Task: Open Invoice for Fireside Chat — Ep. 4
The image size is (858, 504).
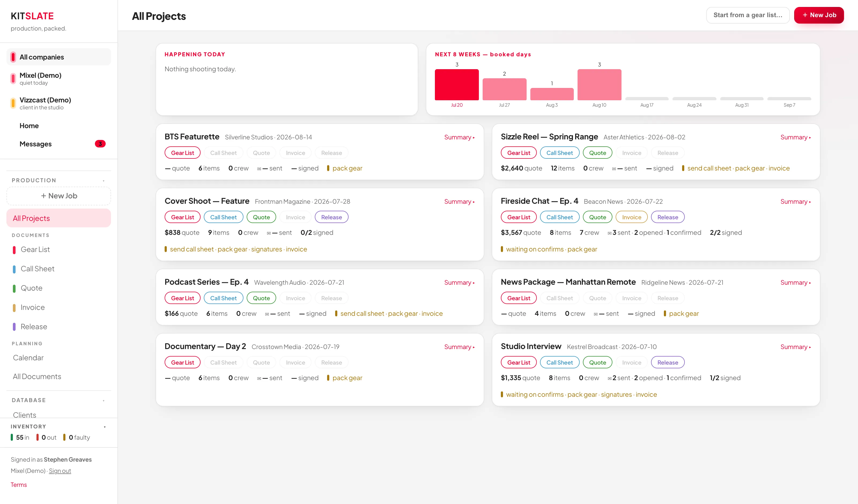Action: tap(632, 217)
